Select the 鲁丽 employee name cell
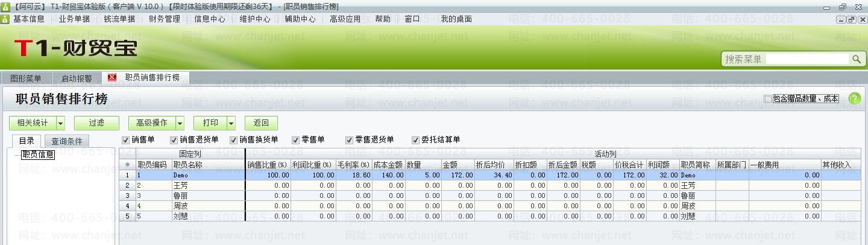Viewport: 868px width, 245px height. click(208, 196)
